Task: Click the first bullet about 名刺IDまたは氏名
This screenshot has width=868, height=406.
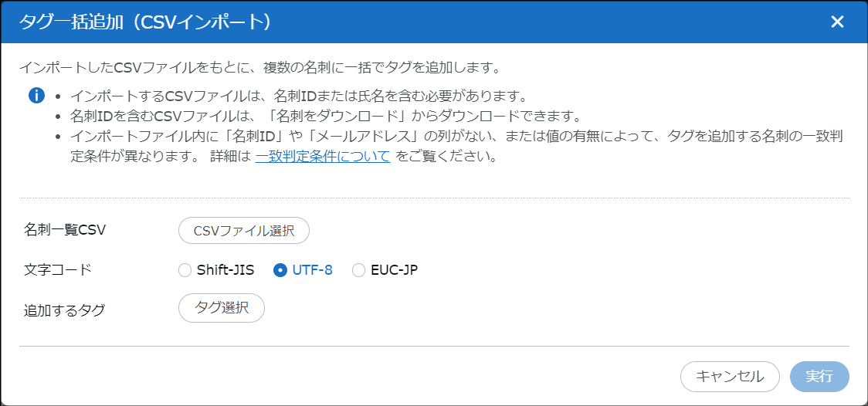Action: pos(298,97)
